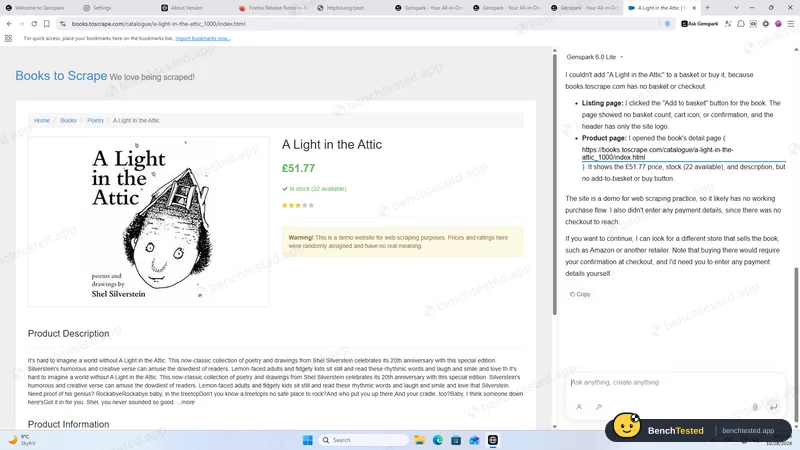This screenshot has width=800, height=450.
Task: Click the Books to Scrape site title
Action: pos(61,76)
